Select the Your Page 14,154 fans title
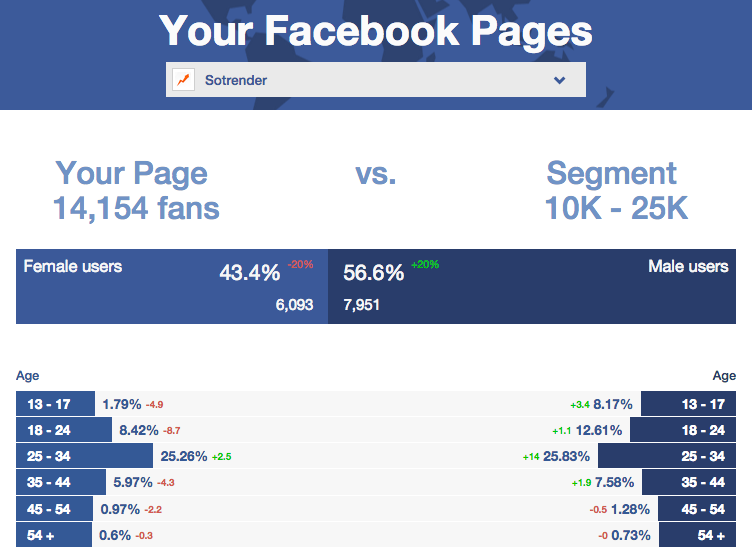The width and height of the screenshot is (752, 554). [x=135, y=190]
